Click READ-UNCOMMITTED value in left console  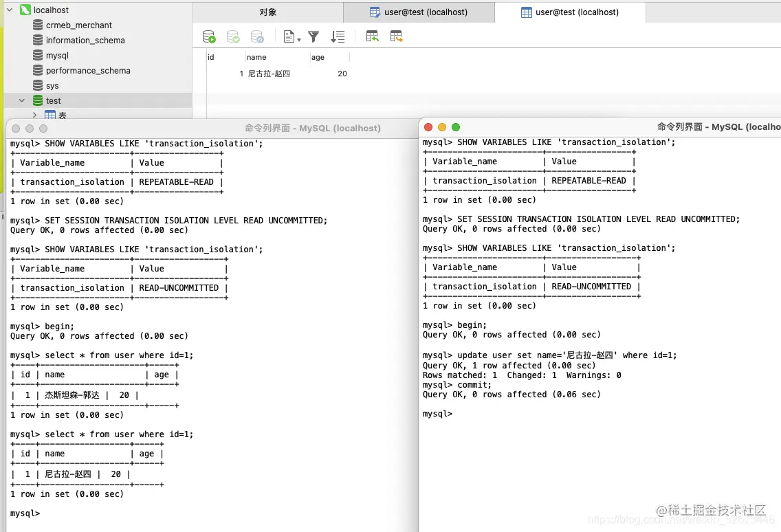[179, 287]
